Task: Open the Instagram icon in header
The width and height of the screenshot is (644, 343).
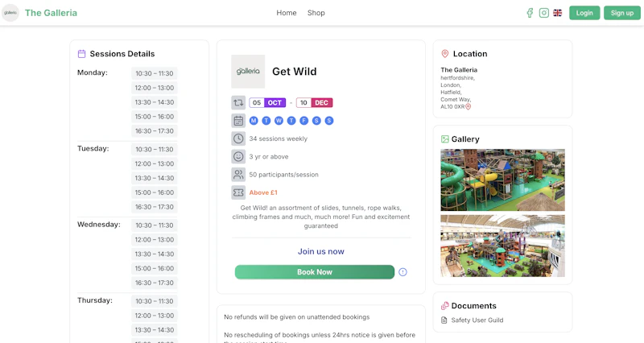Action: tap(544, 13)
